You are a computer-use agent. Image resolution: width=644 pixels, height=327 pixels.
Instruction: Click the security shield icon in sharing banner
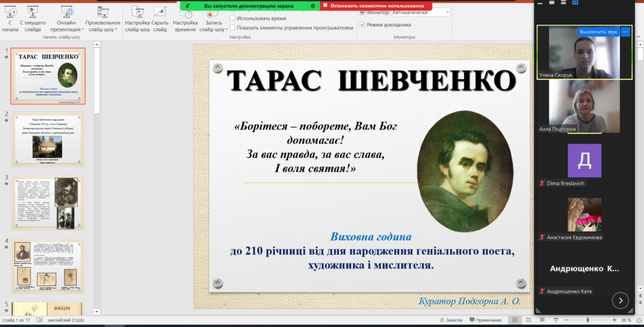pos(313,6)
